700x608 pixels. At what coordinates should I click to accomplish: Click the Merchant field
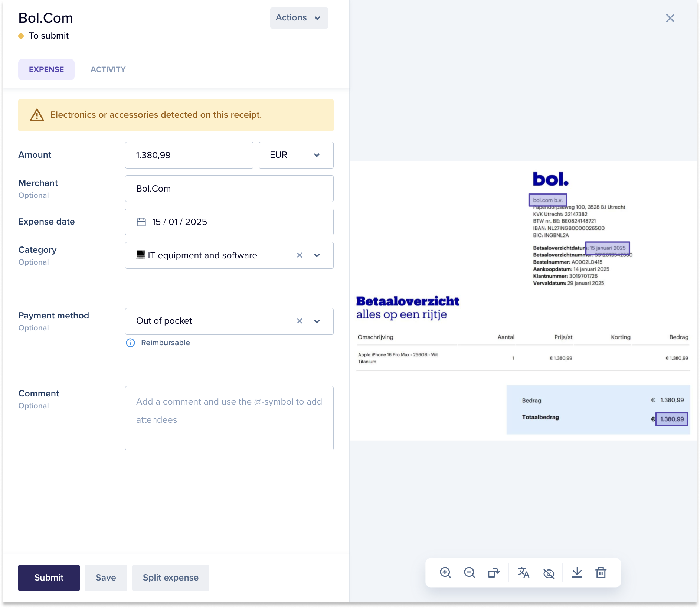click(x=229, y=189)
